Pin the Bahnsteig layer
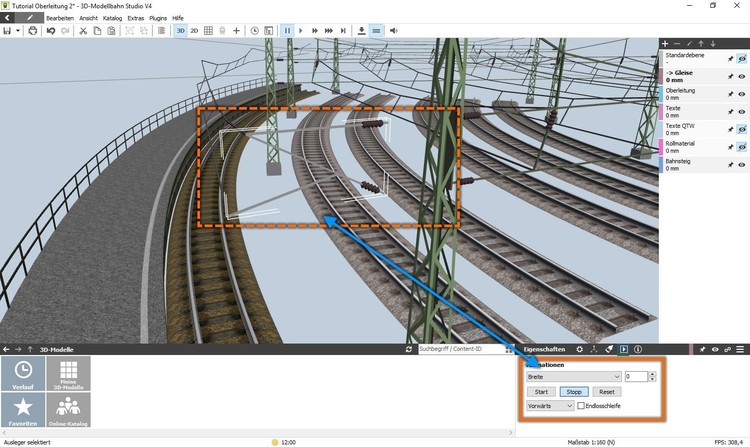 click(x=730, y=165)
